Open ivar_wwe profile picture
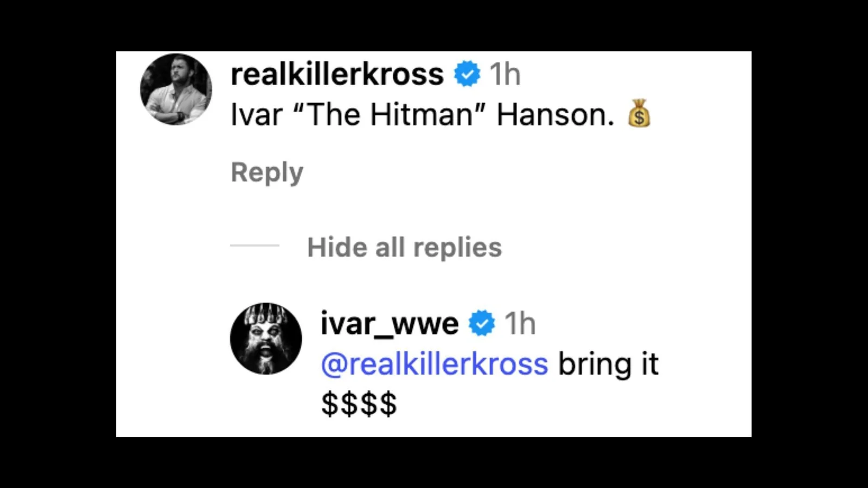 [x=266, y=338]
